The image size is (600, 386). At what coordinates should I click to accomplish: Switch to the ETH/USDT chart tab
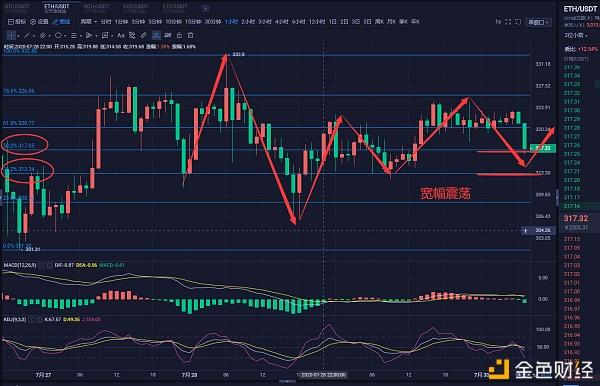(x=56, y=8)
